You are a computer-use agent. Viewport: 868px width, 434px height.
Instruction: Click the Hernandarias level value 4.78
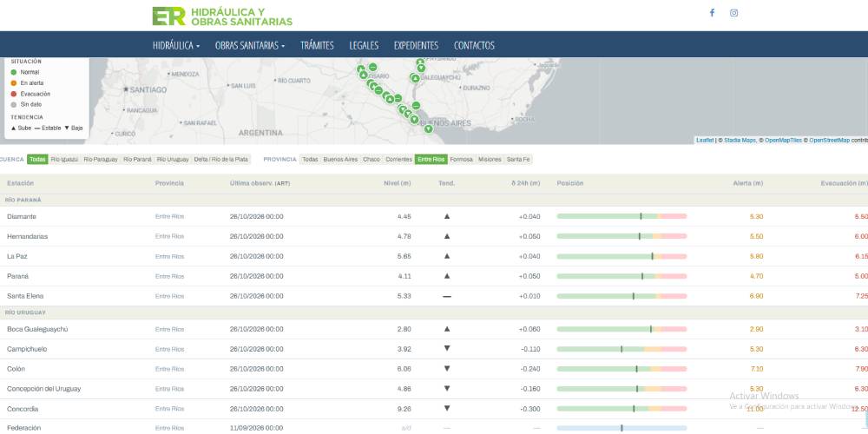[404, 236]
